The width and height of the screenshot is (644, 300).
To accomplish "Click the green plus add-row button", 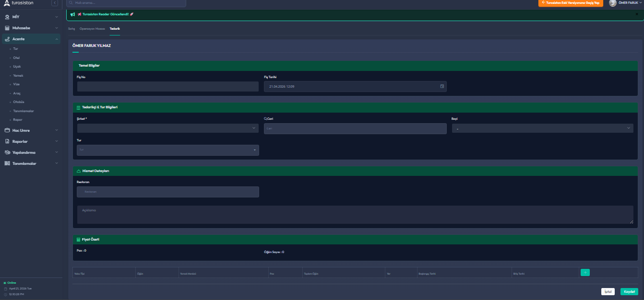I will pyautogui.click(x=585, y=272).
